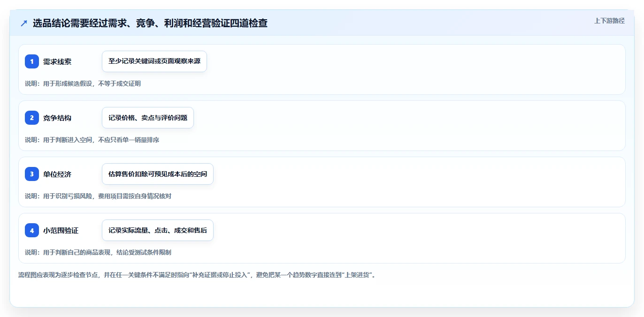Image resolution: width=644 pixels, height=317 pixels.
Task: Click the heading 选品结论需要经过需求、竞争、利润和经营验证四道检查
Action: click(150, 23)
